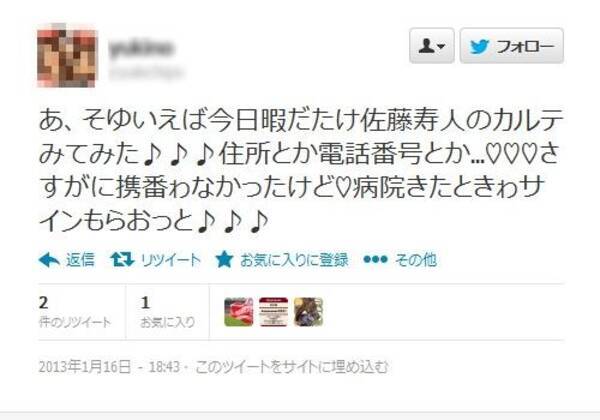Click the リツイート retweet link

[171, 260]
